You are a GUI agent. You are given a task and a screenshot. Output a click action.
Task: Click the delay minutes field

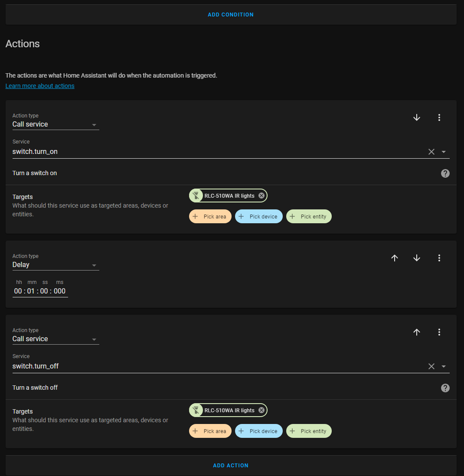31,291
